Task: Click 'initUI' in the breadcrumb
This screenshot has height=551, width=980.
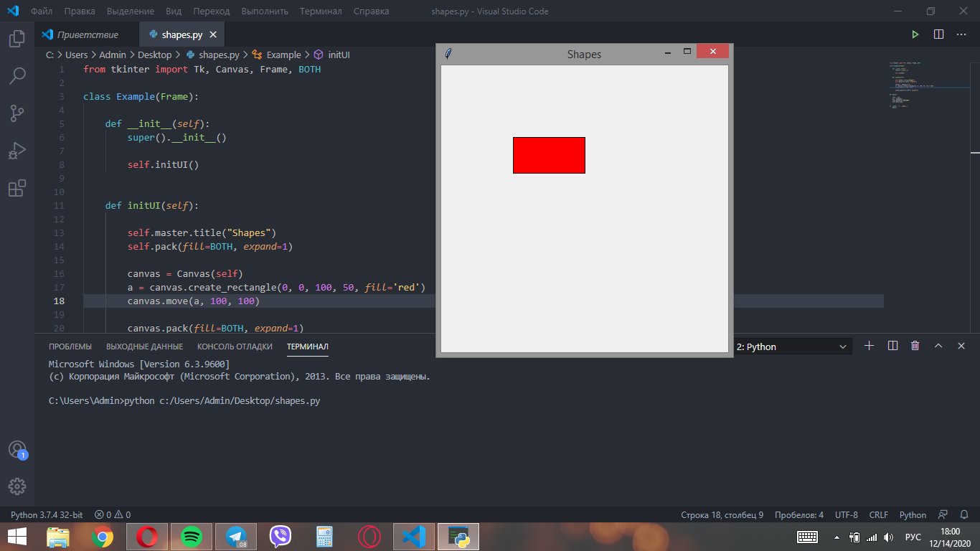Action: pyautogui.click(x=339, y=55)
